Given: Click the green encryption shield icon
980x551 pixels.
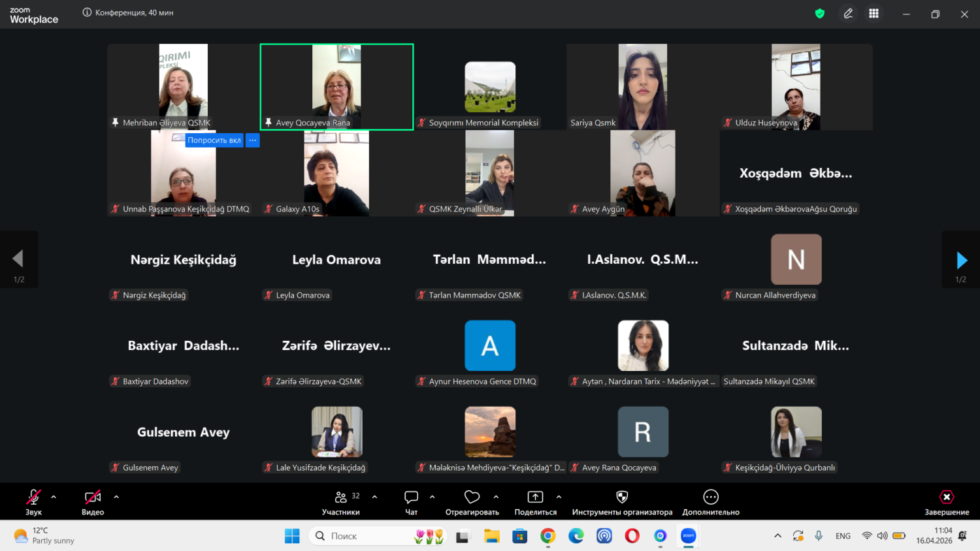Looking at the screenshot, I should tap(820, 14).
